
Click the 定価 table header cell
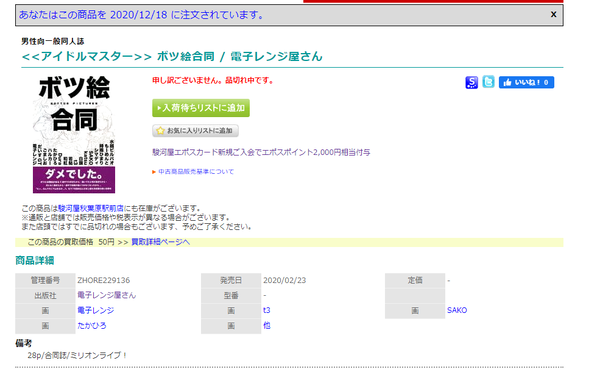[415, 281]
